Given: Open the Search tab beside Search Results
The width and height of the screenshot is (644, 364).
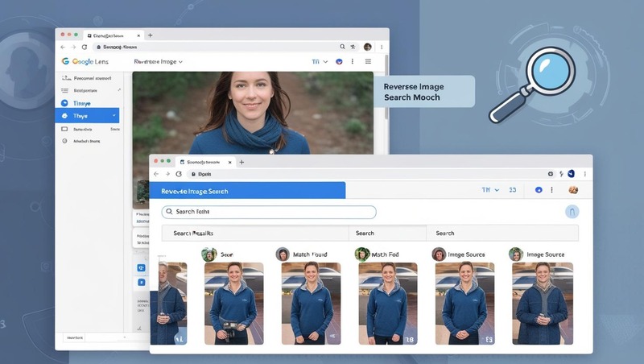Looking at the screenshot, I should (387, 233).
